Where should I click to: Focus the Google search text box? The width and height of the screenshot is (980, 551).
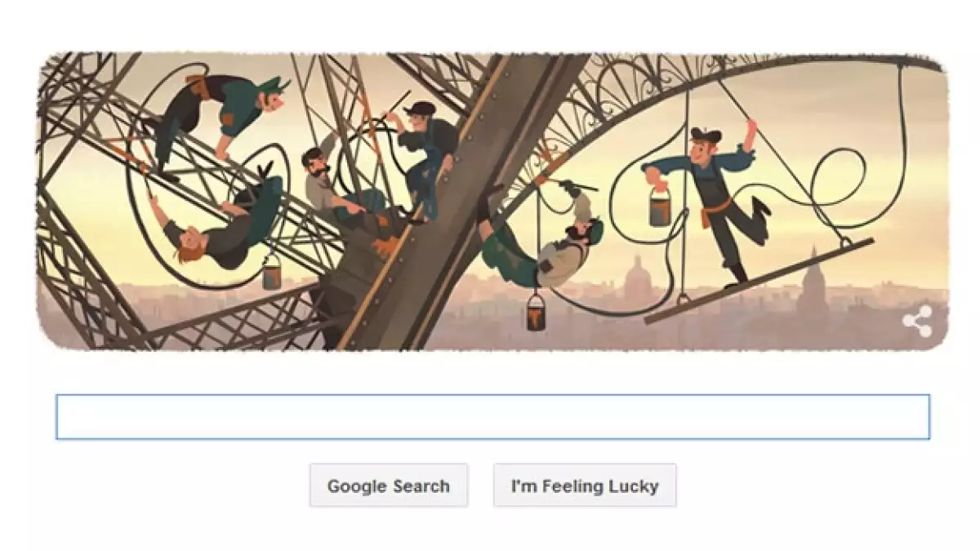click(492, 417)
